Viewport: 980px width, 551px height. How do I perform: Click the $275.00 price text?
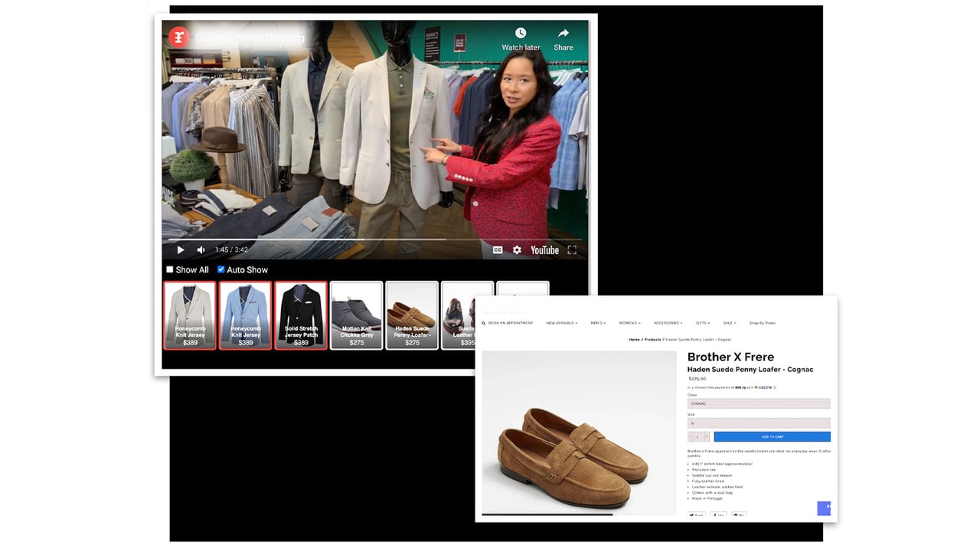(x=697, y=378)
